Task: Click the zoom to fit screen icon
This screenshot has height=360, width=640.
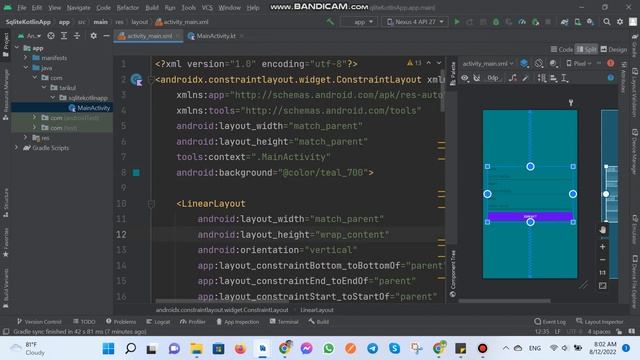Action: (x=602, y=286)
